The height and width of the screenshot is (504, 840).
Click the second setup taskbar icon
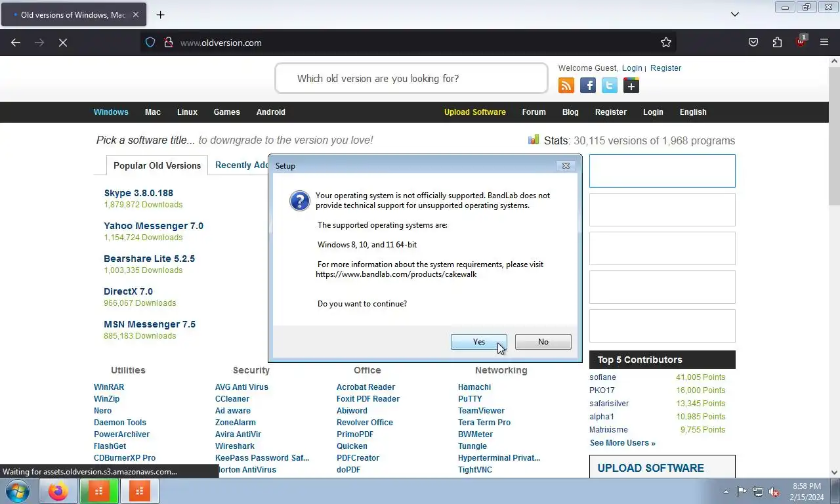[139, 491]
